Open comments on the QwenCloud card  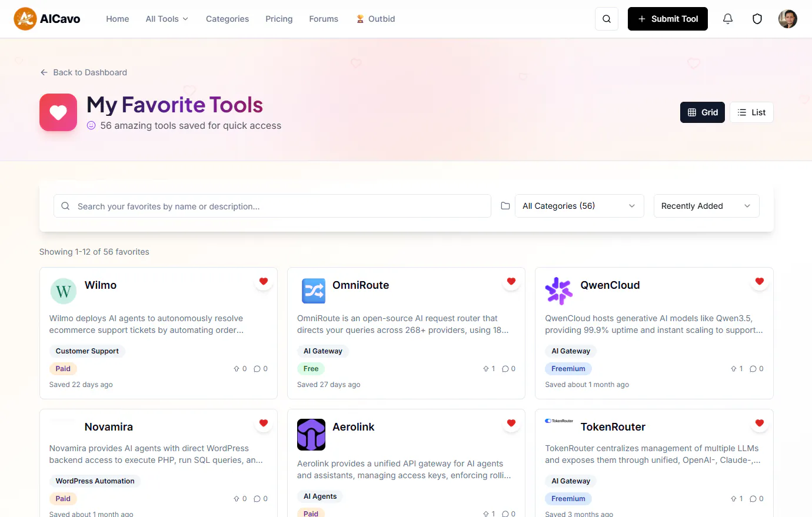pos(757,369)
